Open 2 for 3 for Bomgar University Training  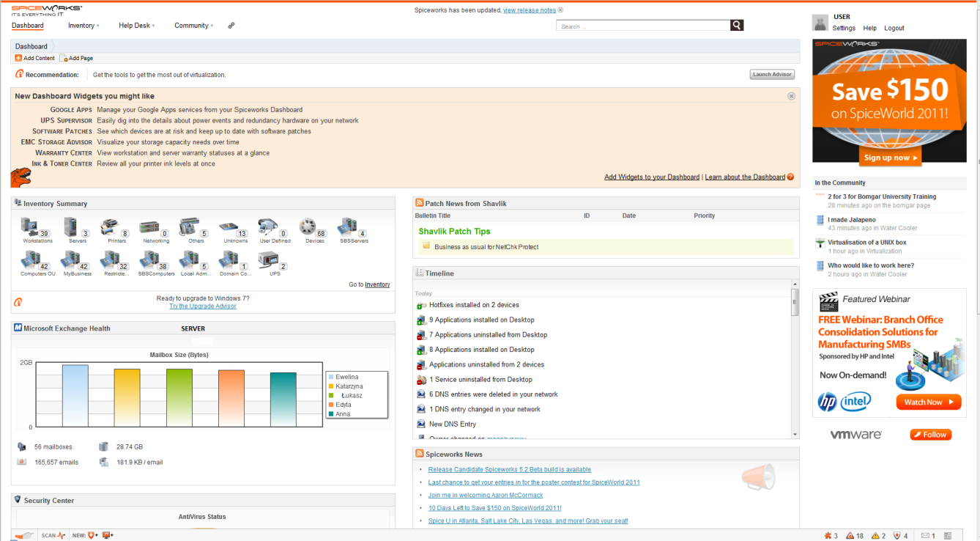[882, 196]
